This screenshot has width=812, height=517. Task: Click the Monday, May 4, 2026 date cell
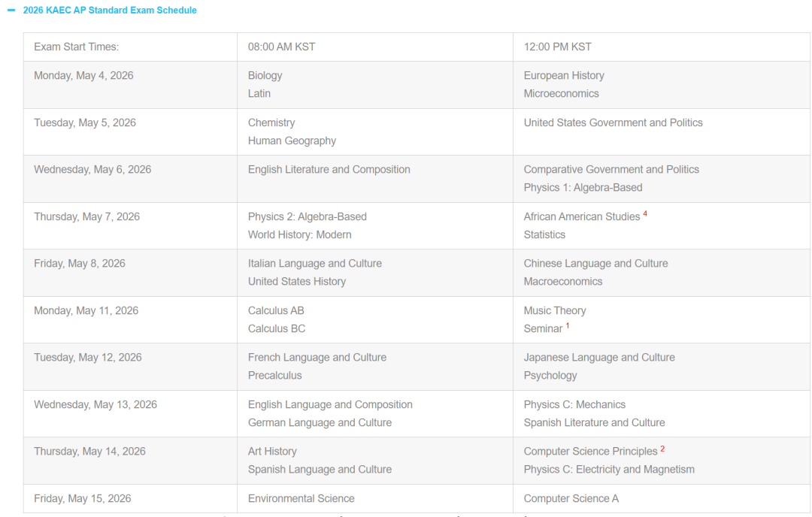(x=83, y=75)
